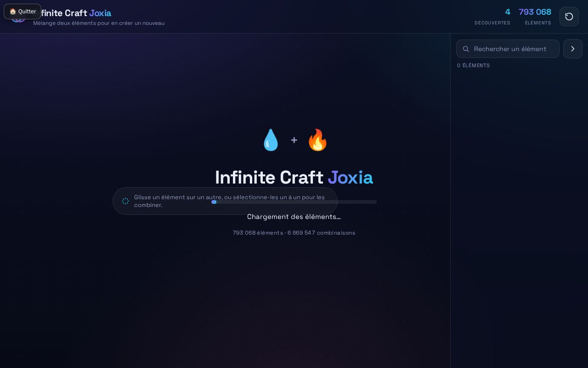588x368 pixels.
Task: Click the magnifier icon in search box
Action: pos(466,49)
